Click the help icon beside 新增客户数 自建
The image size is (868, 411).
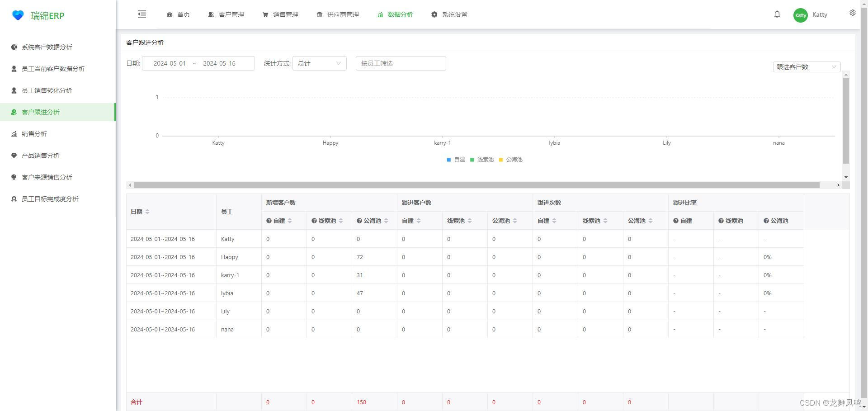pyautogui.click(x=269, y=221)
